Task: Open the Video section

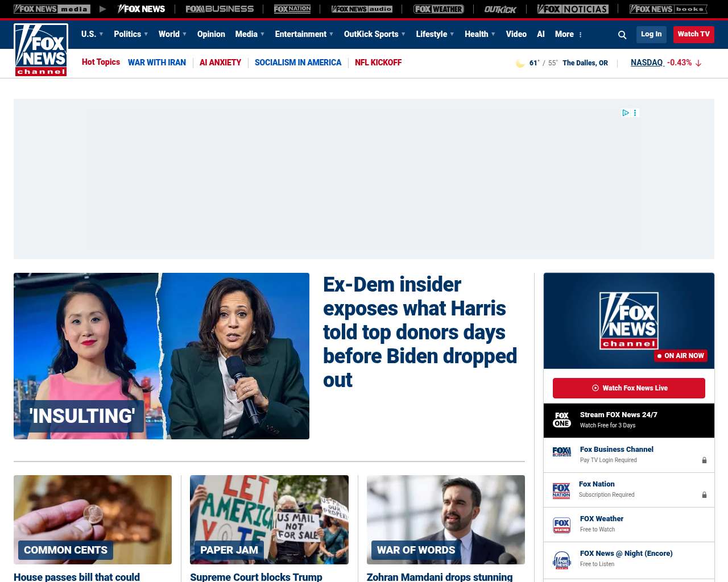Action: pos(516,34)
